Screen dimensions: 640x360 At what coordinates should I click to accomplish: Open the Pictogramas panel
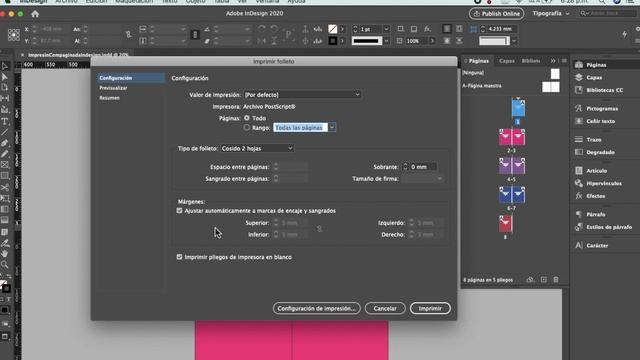(596, 109)
